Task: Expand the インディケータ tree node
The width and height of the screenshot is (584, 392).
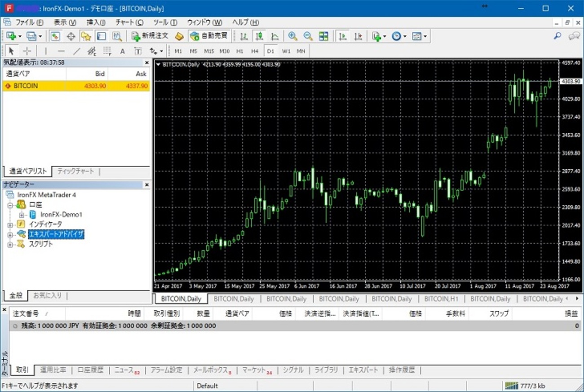Action: [10, 225]
